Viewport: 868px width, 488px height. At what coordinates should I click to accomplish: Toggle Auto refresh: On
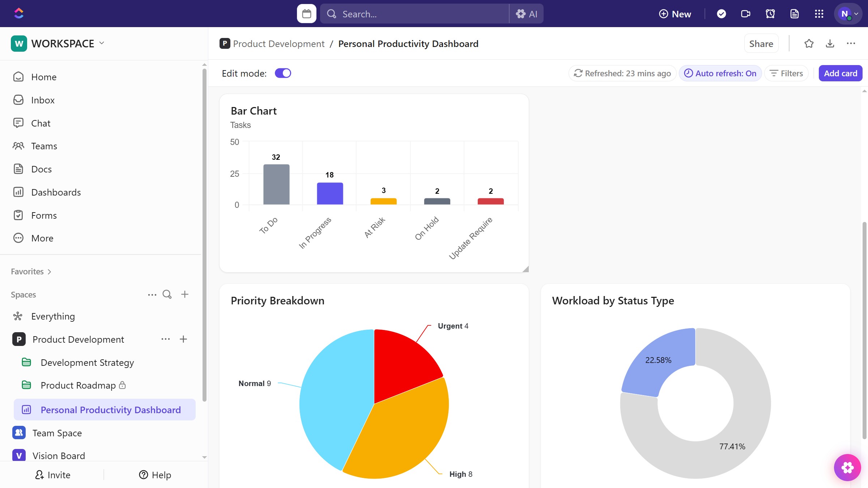point(720,73)
